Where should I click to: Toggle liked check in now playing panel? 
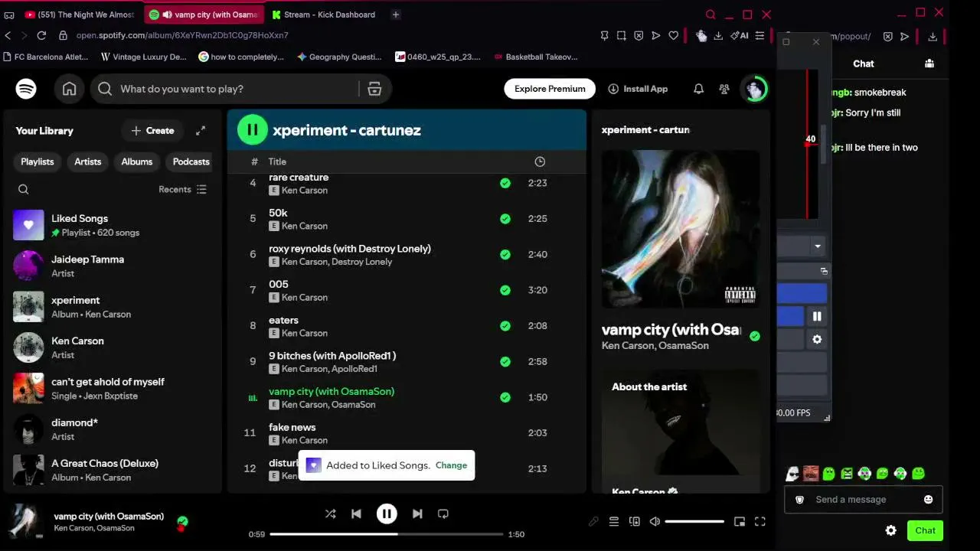tap(755, 336)
